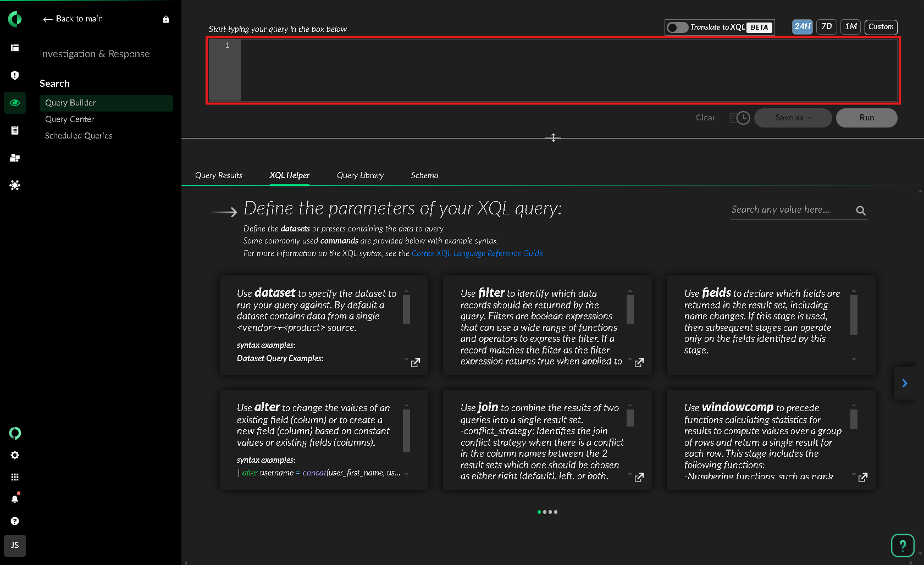Image resolution: width=924 pixels, height=565 pixels.
Task: Open the clipboard reports icon in sidebar
Action: [15, 130]
